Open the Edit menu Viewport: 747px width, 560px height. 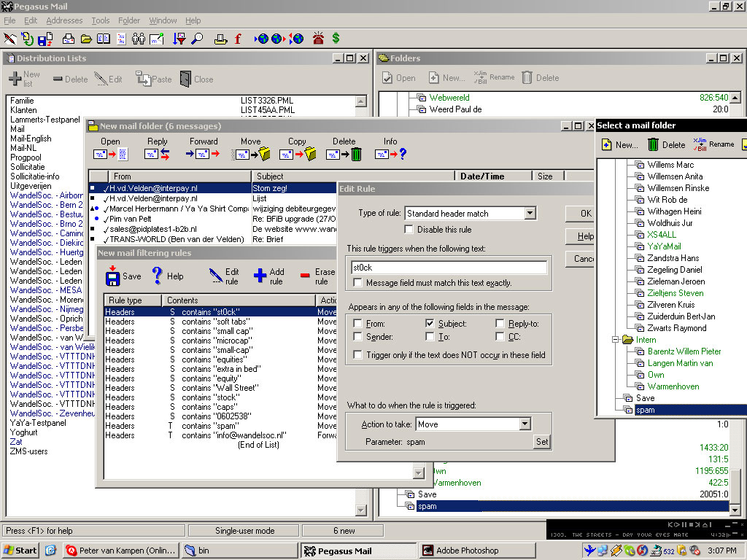tap(31, 20)
